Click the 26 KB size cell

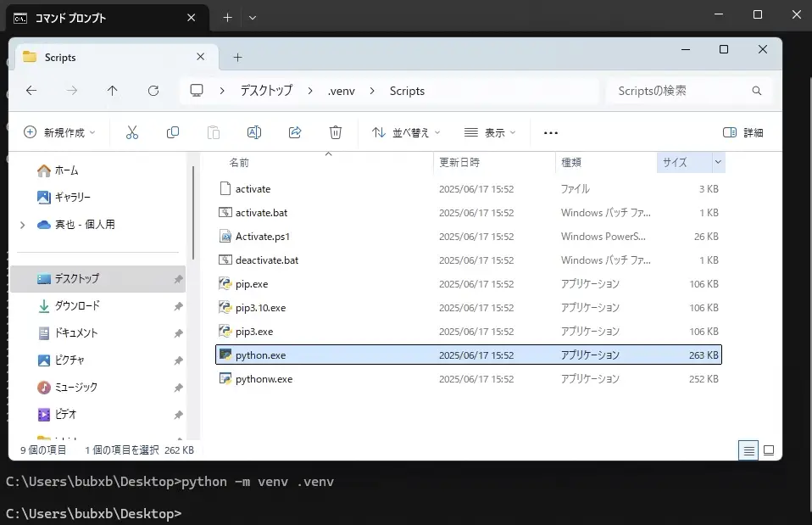pos(706,237)
